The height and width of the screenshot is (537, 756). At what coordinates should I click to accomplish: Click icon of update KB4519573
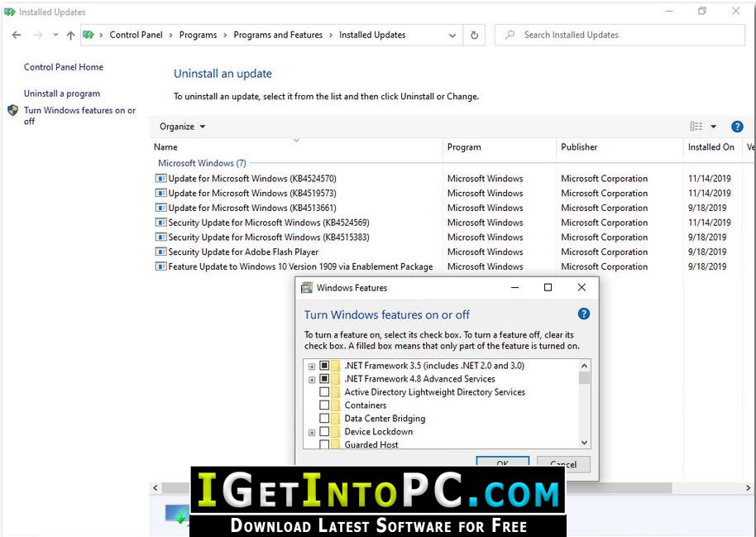160,193
